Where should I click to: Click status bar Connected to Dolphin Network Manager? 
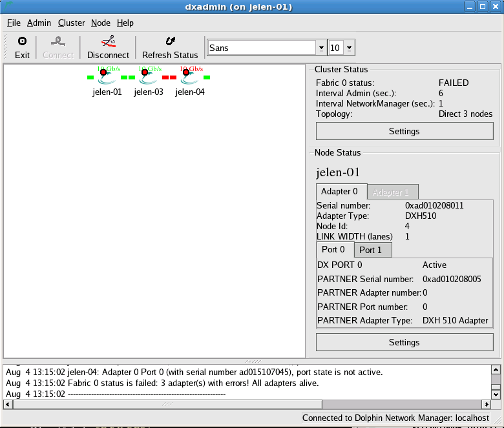[395, 418]
